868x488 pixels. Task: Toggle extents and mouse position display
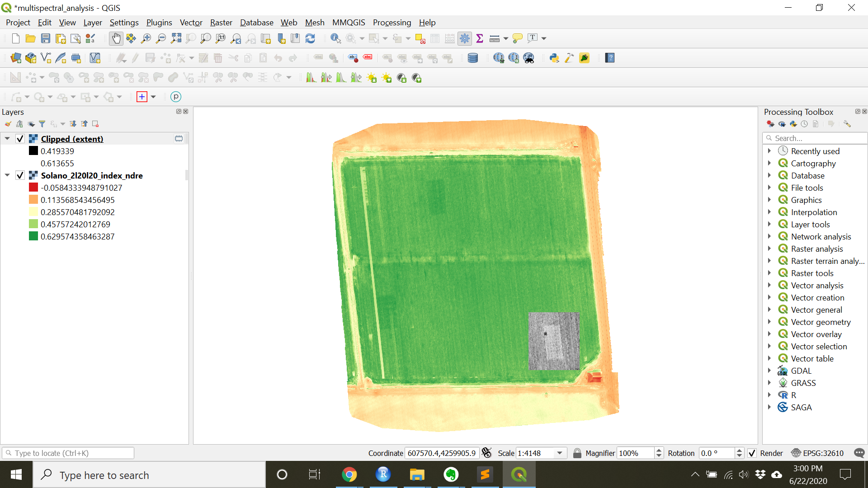point(487,453)
